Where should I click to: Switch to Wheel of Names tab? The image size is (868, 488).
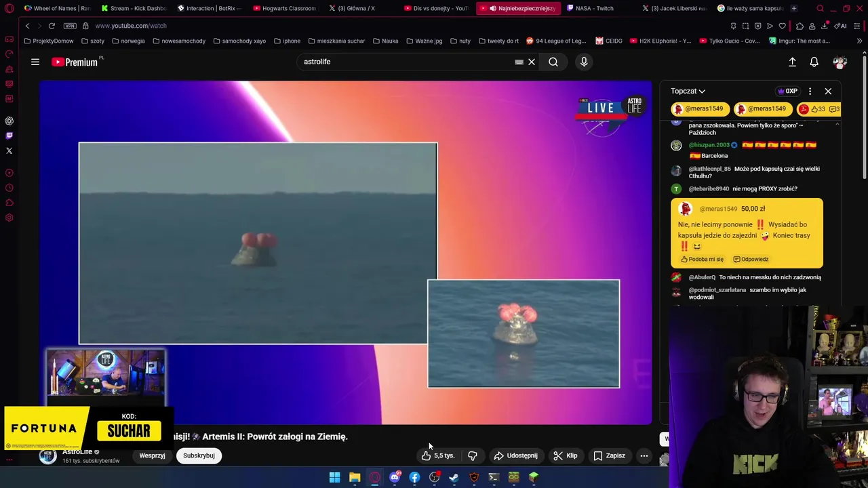56,8
